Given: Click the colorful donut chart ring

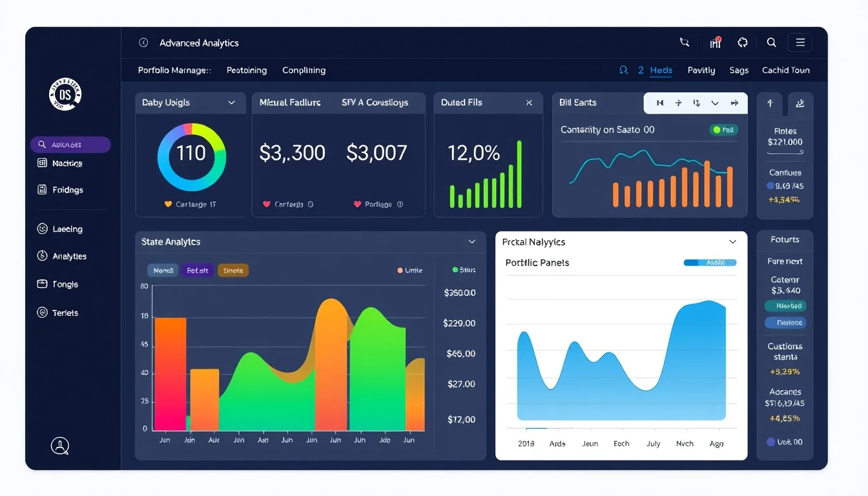Looking at the screenshot, I should (x=191, y=157).
